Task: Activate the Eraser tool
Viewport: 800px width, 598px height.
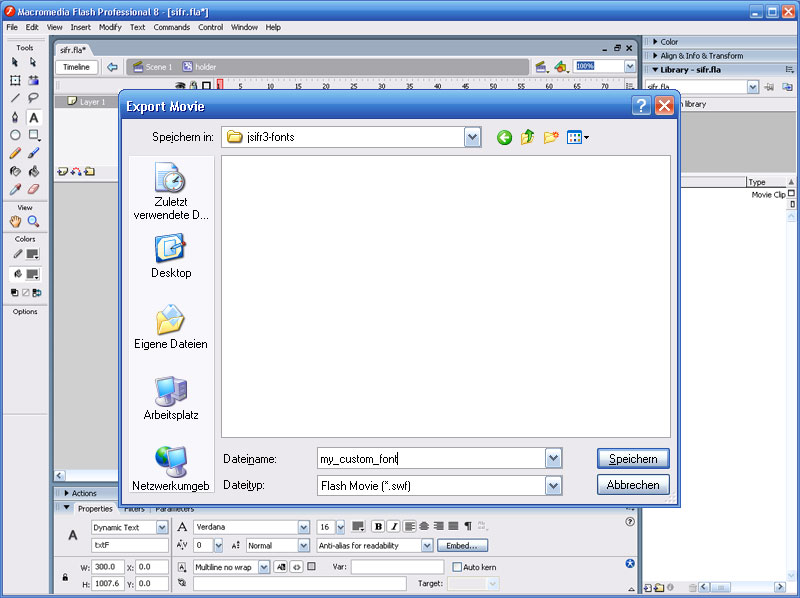Action: point(33,189)
